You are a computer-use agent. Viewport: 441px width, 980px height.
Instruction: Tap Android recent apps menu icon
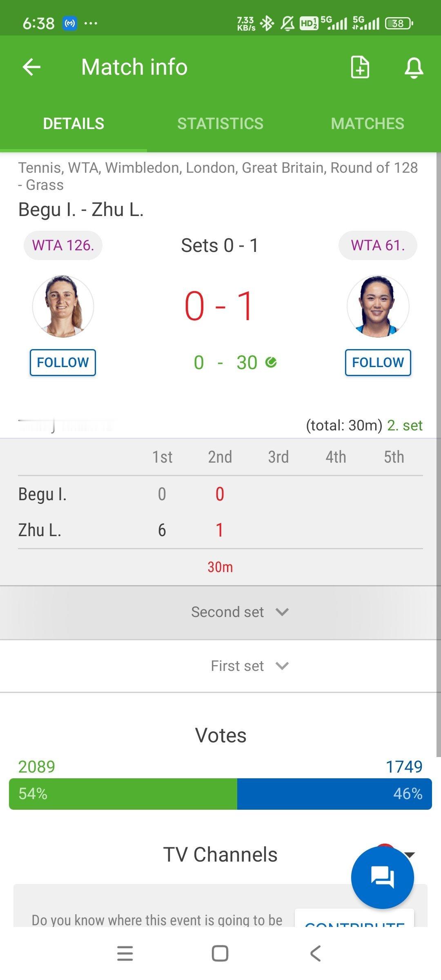(x=125, y=953)
